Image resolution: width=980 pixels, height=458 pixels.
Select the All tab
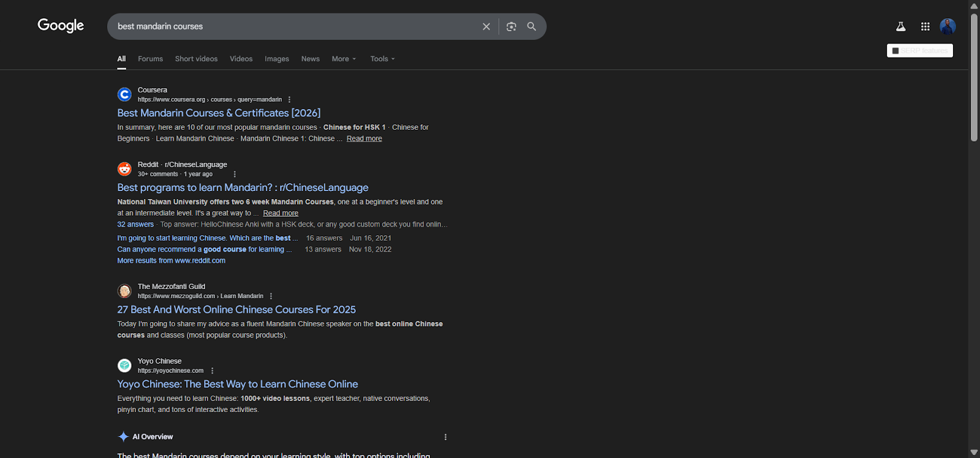coord(121,59)
